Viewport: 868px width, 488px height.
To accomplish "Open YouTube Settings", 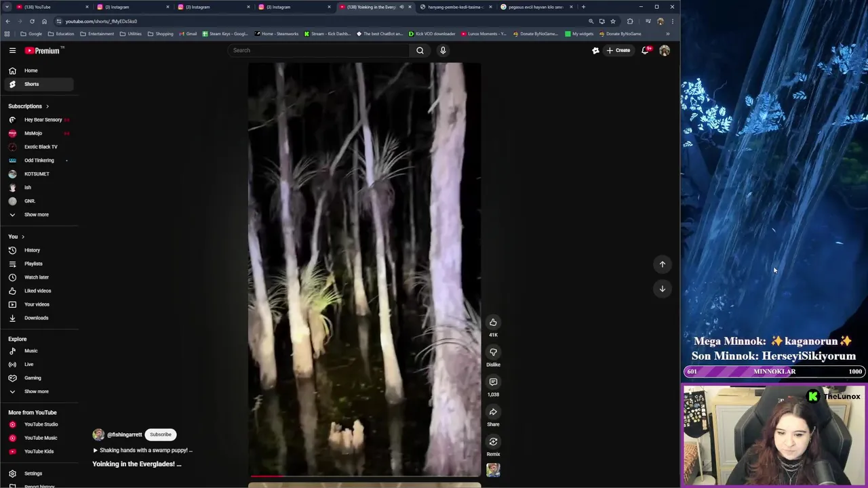I will coord(39,474).
